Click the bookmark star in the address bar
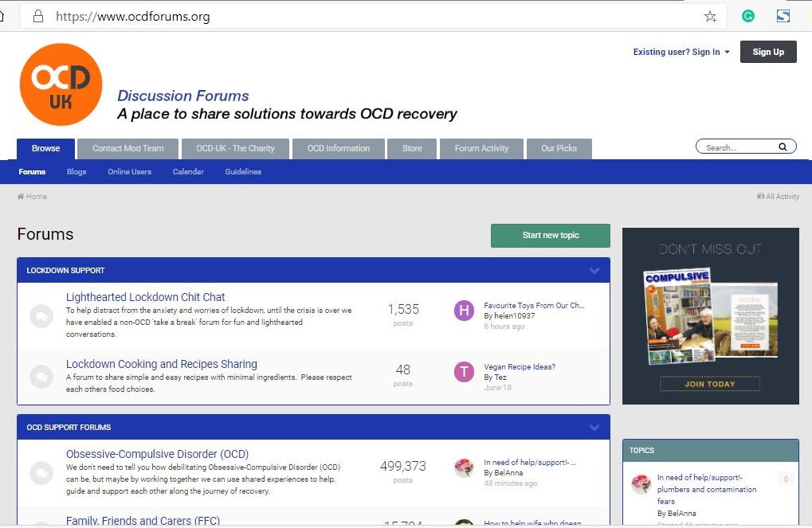 click(710, 15)
